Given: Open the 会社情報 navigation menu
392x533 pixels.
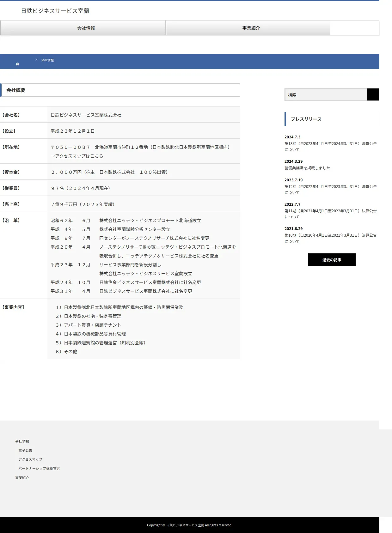Looking at the screenshot, I should coord(83,28).
